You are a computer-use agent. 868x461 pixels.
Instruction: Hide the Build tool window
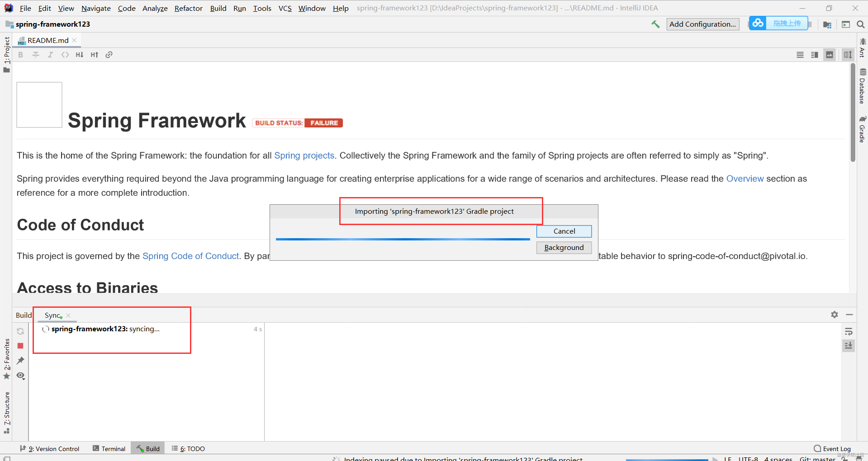[849, 315]
